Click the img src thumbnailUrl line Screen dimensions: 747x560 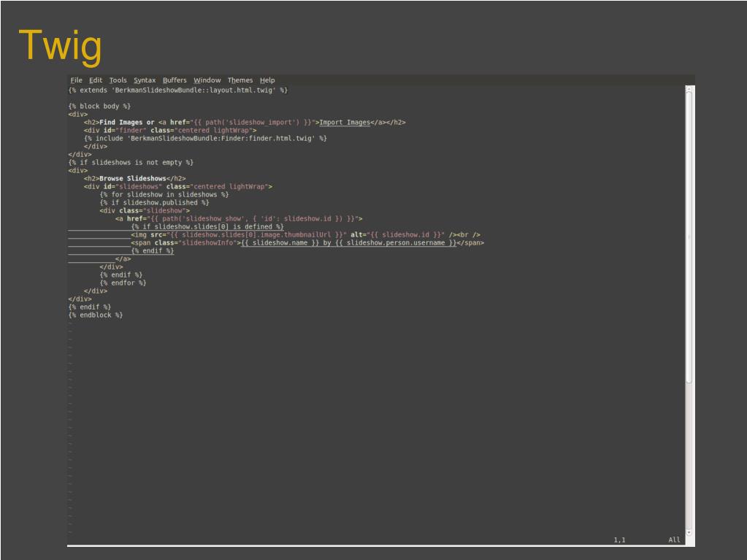coord(305,235)
